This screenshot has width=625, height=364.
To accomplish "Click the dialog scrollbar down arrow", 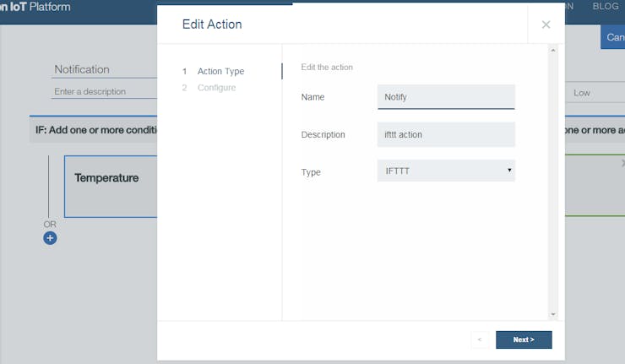I will click(x=553, y=314).
